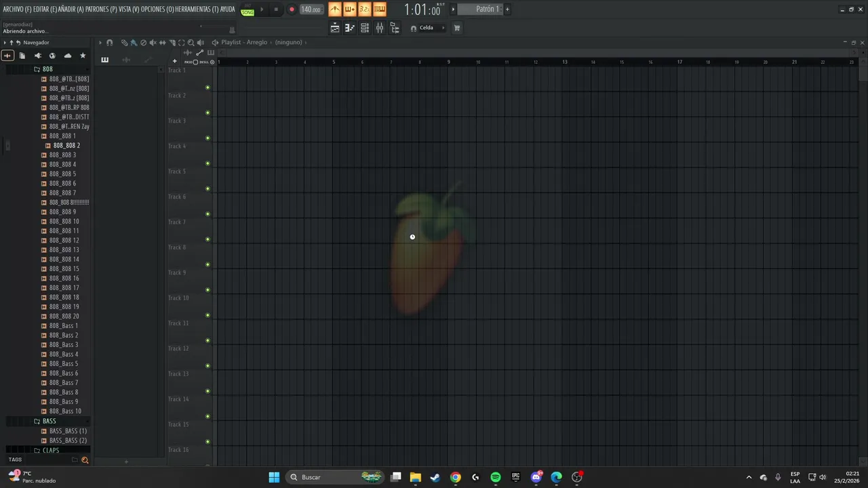
Task: Open the Piano roll icon in toolbar
Action: (x=350, y=28)
